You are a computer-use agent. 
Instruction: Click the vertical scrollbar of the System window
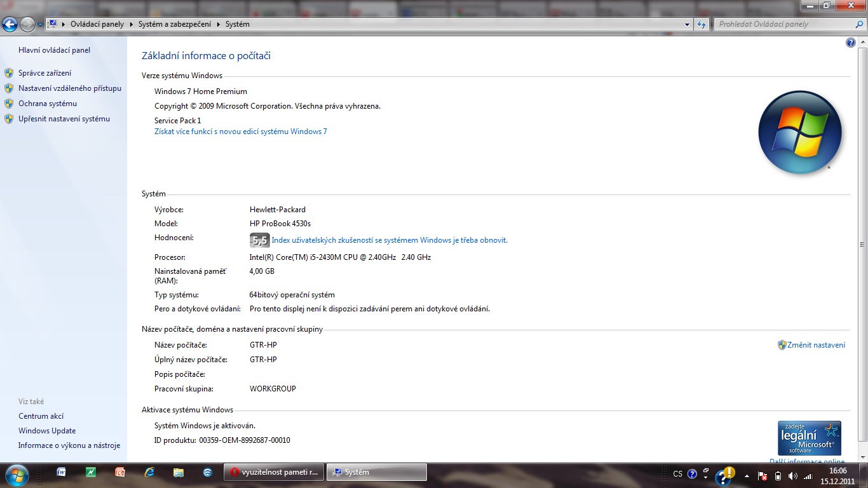862,245
